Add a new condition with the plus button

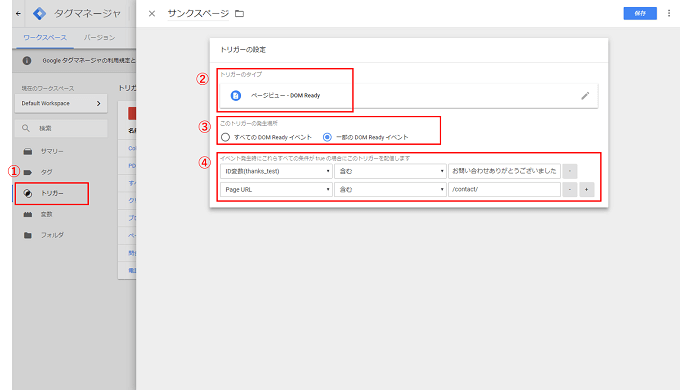click(587, 190)
